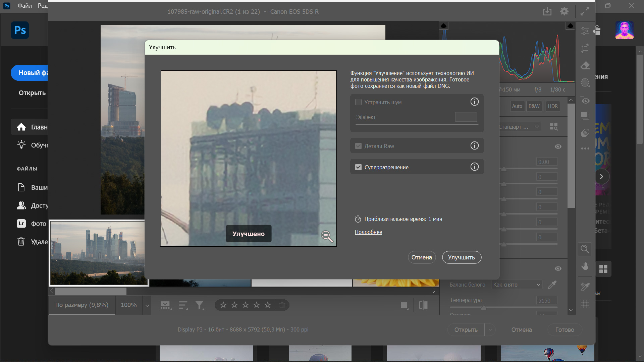Toggle the Raw Details checkbox
The width and height of the screenshot is (644, 362).
pos(358,146)
